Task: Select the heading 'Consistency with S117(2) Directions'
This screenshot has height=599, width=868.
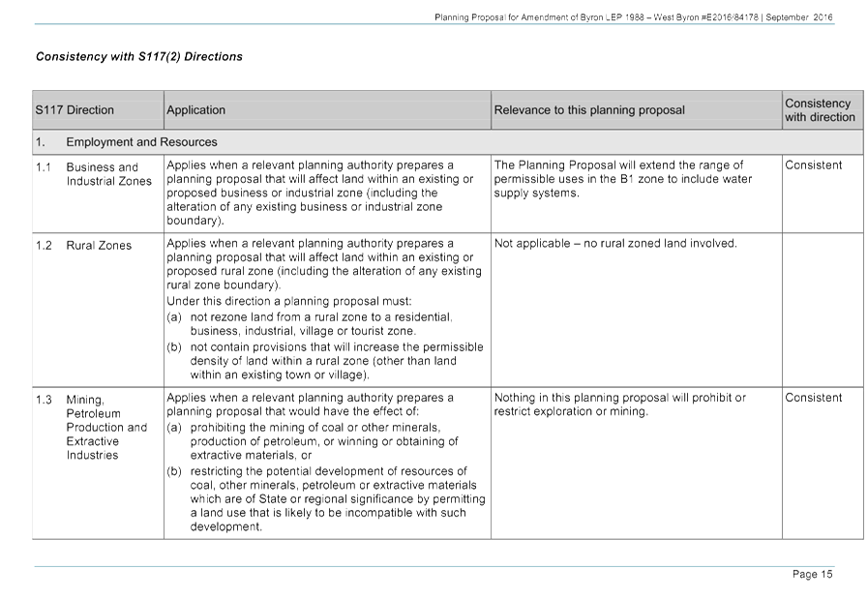Action: pos(139,56)
